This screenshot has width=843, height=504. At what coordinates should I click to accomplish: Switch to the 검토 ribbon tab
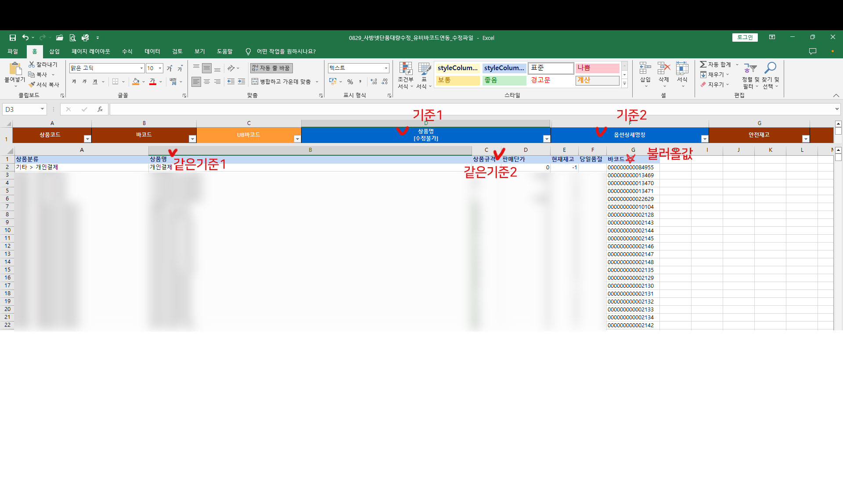coord(177,51)
